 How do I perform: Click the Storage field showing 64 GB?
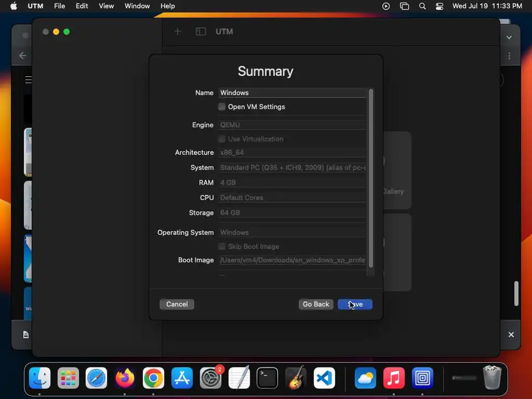tap(292, 212)
